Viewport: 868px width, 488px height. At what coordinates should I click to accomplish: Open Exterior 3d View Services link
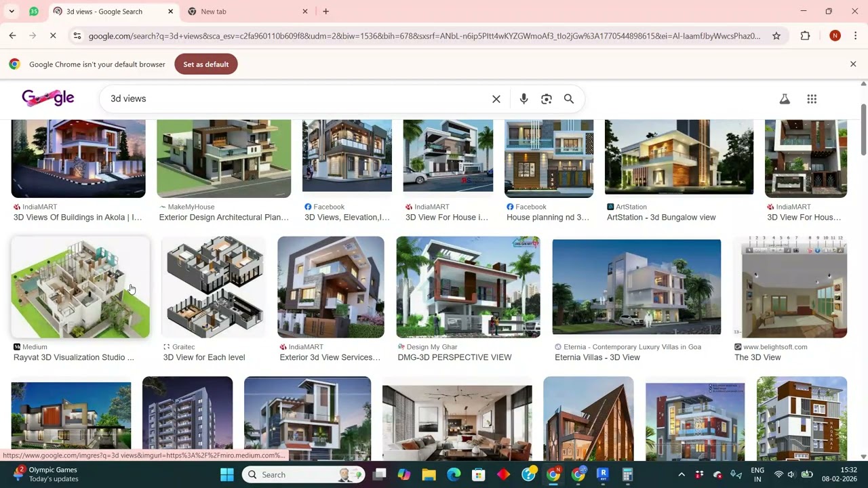pos(330,357)
